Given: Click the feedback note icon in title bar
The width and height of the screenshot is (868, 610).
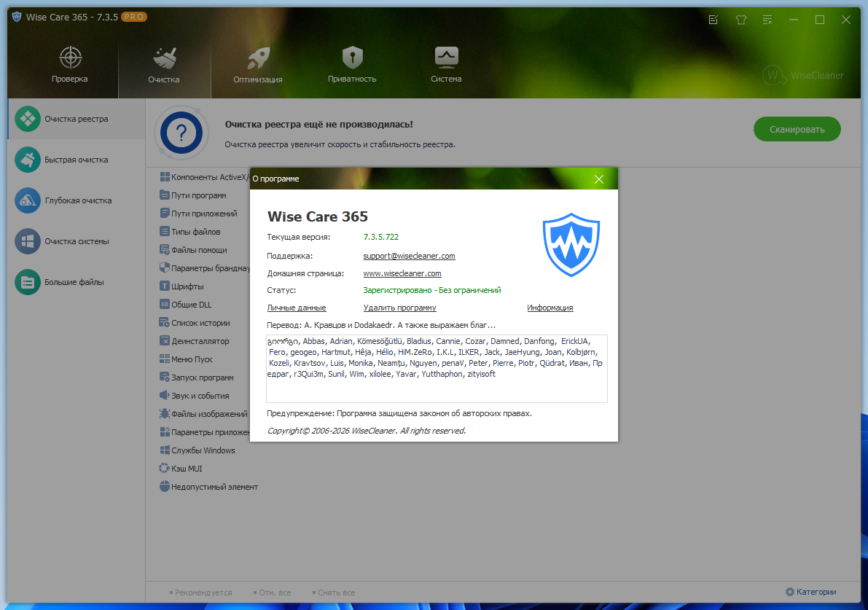Looking at the screenshot, I should [713, 20].
